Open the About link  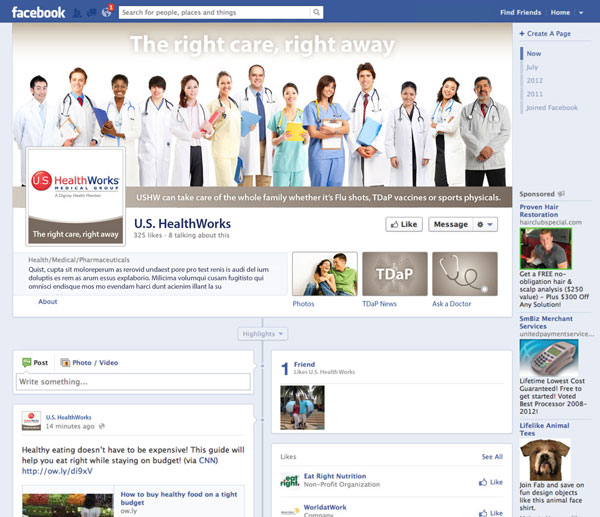click(x=47, y=302)
